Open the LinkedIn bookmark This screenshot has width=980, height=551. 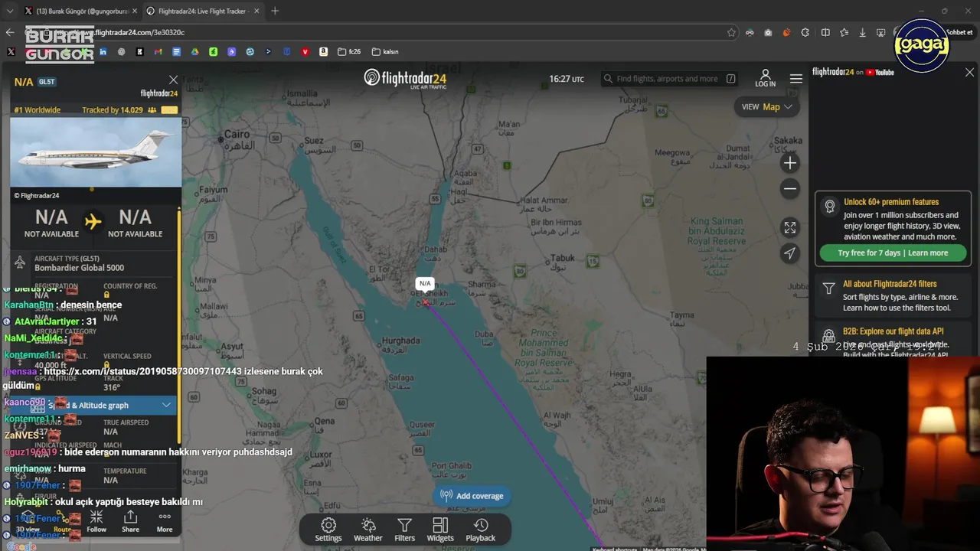tap(103, 51)
